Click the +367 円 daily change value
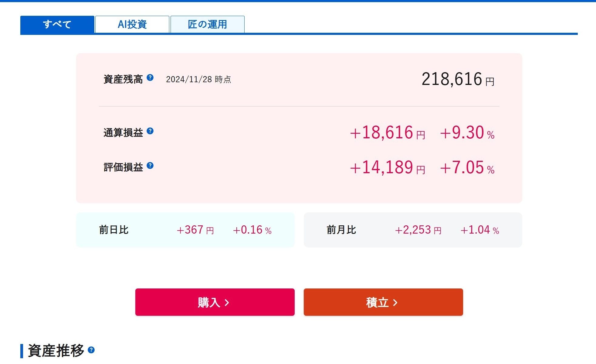 tap(195, 230)
